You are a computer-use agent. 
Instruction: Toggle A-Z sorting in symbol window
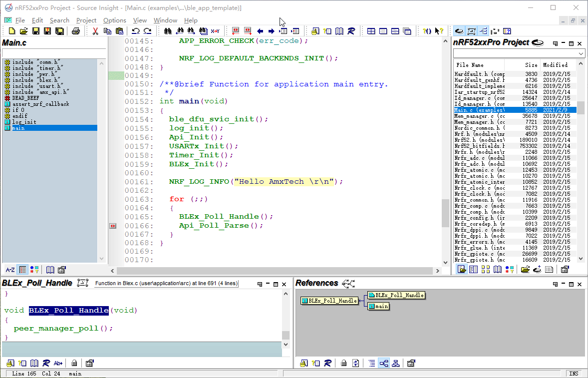click(10, 270)
